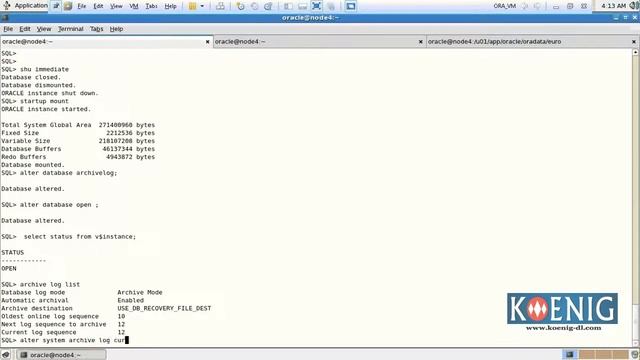
Task: Open the terminal File menu
Action: click(x=8, y=29)
